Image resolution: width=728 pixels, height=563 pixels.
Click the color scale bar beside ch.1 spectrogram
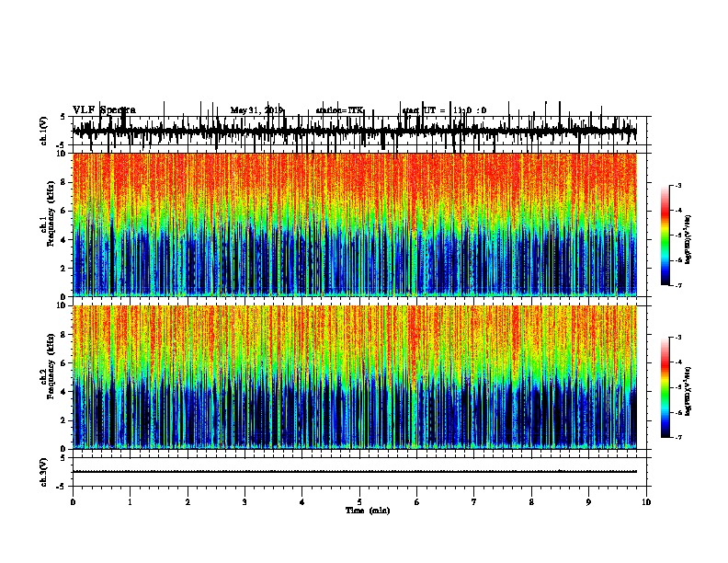(x=665, y=236)
